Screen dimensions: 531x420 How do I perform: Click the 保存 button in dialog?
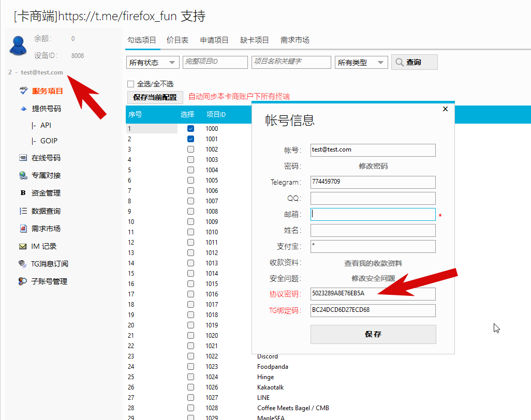373,334
